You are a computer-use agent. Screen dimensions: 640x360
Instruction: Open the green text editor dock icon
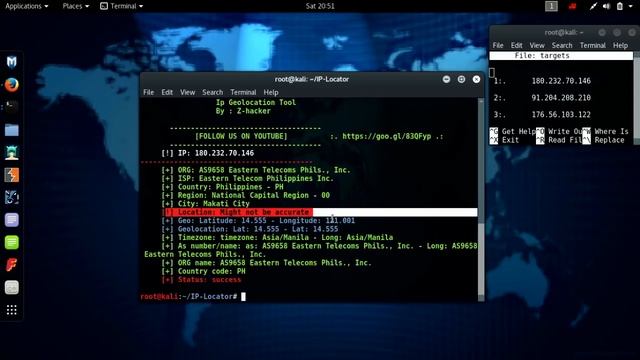[11, 242]
